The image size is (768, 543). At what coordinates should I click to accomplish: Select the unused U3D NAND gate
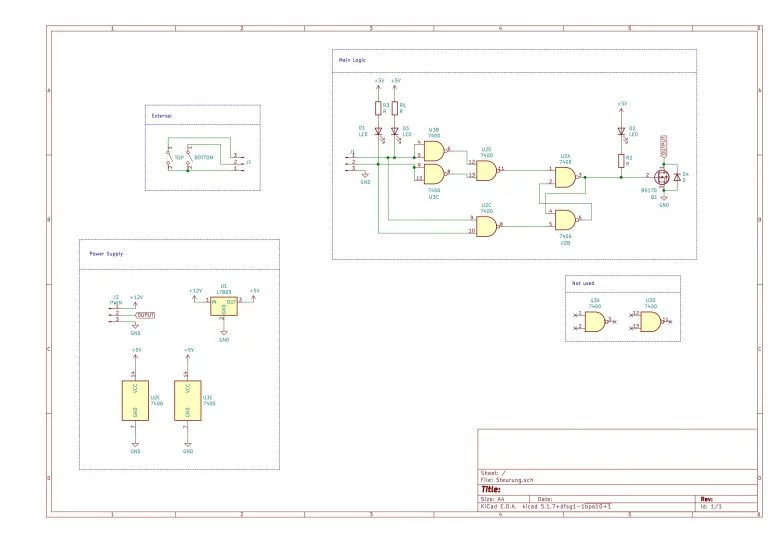(x=651, y=322)
